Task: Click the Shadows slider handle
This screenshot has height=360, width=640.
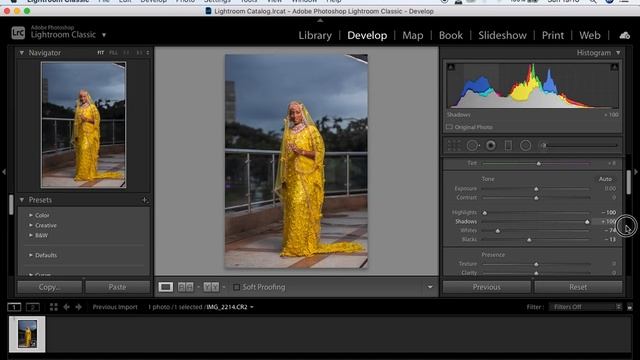Action: click(587, 222)
